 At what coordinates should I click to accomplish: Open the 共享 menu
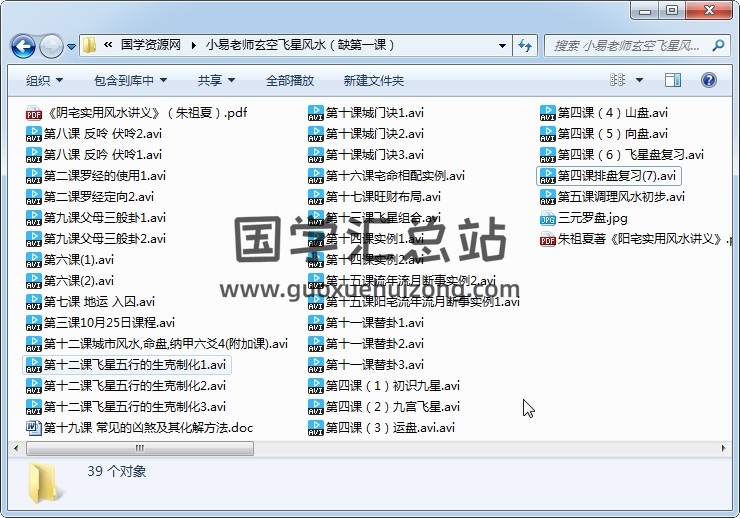(x=216, y=81)
